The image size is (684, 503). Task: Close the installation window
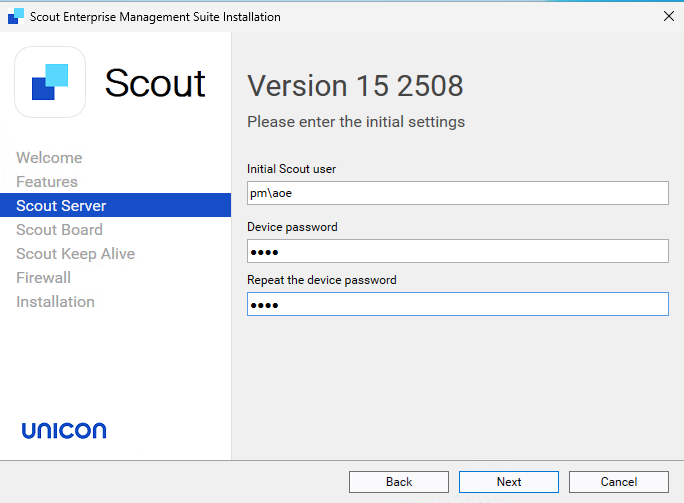[668, 17]
